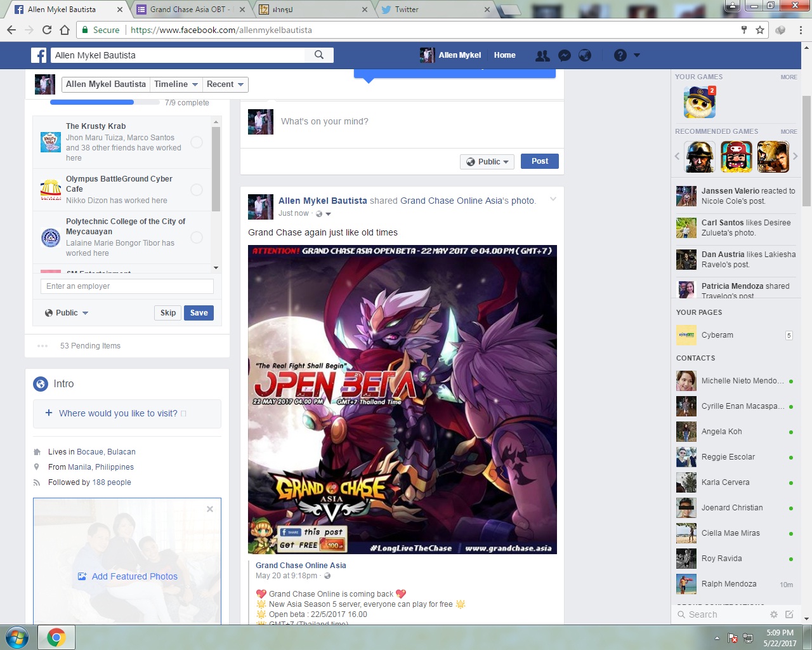Open the Public audience selector for new post
This screenshot has width=812, height=650.
click(487, 162)
